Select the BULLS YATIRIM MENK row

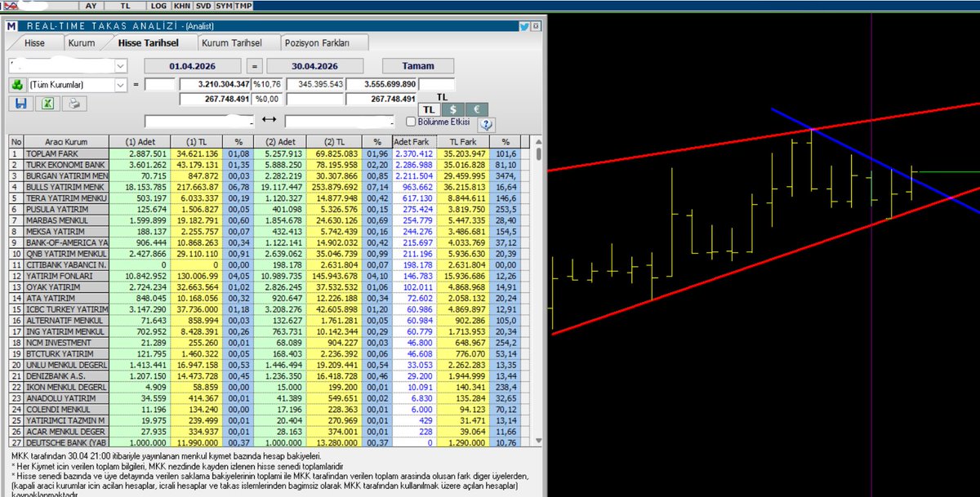[x=271, y=187]
